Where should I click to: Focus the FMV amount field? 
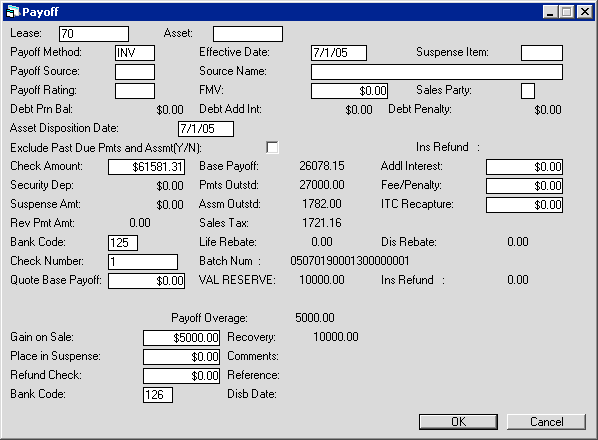tap(349, 91)
